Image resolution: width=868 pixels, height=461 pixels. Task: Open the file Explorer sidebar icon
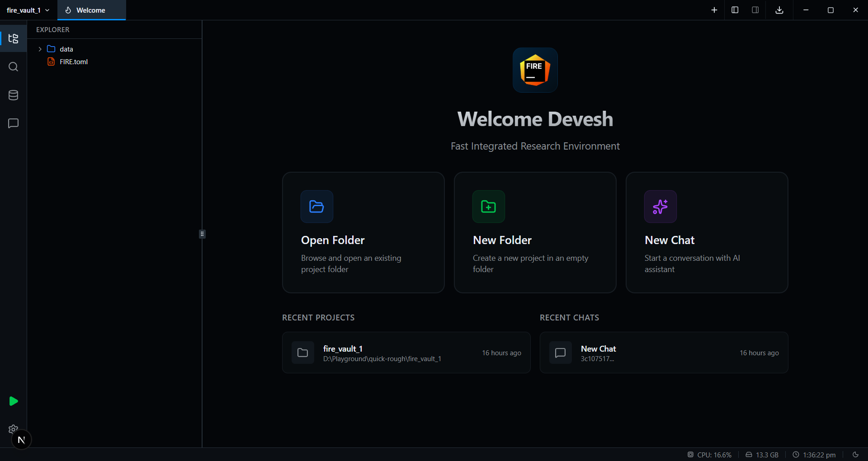click(x=13, y=38)
